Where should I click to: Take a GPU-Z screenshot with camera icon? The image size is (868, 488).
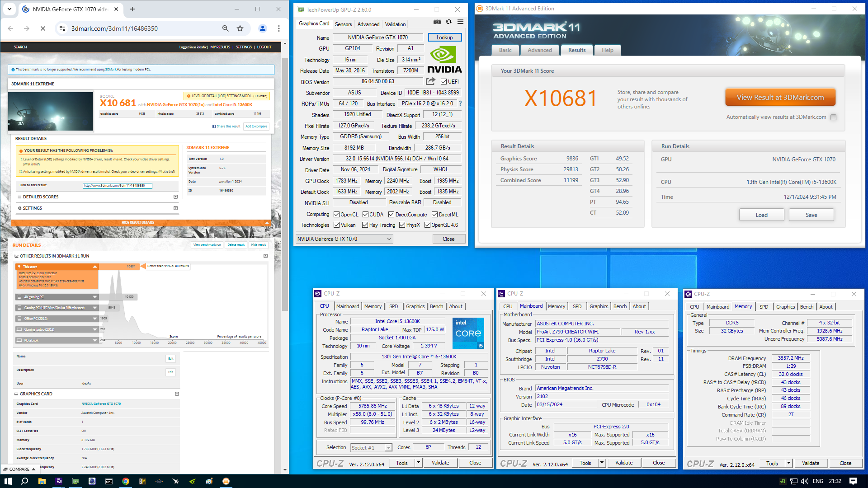(437, 22)
